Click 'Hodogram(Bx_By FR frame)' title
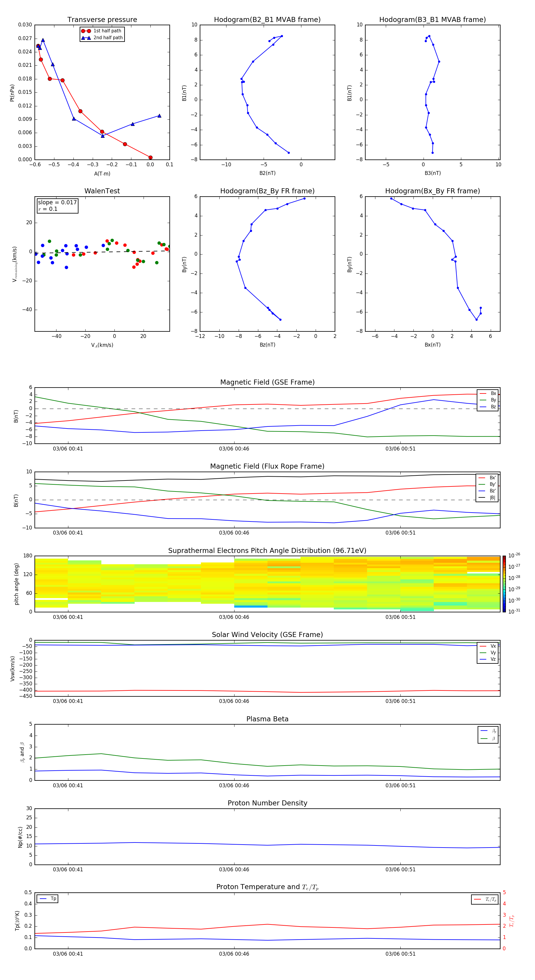The height and width of the screenshot is (980, 535). pos(432,191)
